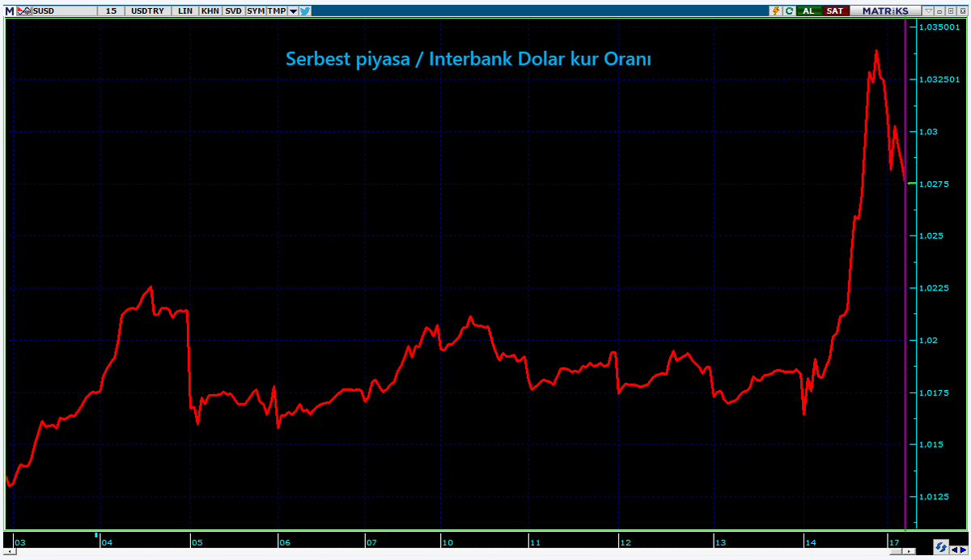Viewport: 971px width, 560px height.
Task: Open the SYM symbol menu
Action: [x=256, y=11]
